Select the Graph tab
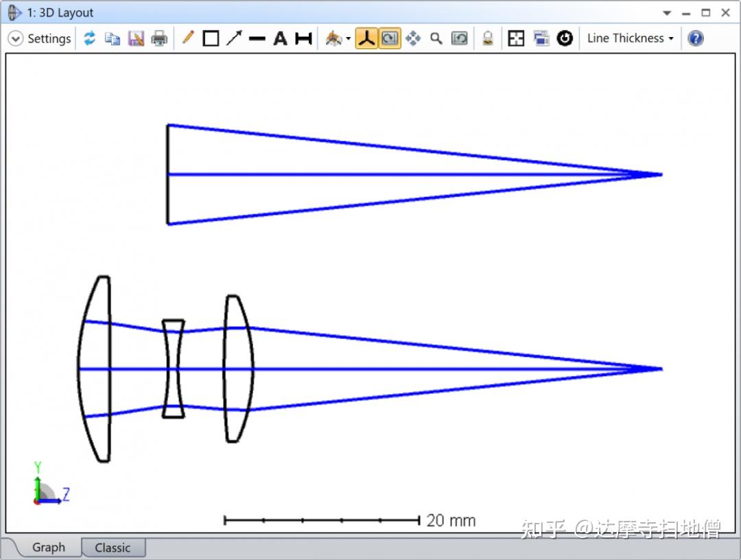The width and height of the screenshot is (741, 560). click(48, 547)
